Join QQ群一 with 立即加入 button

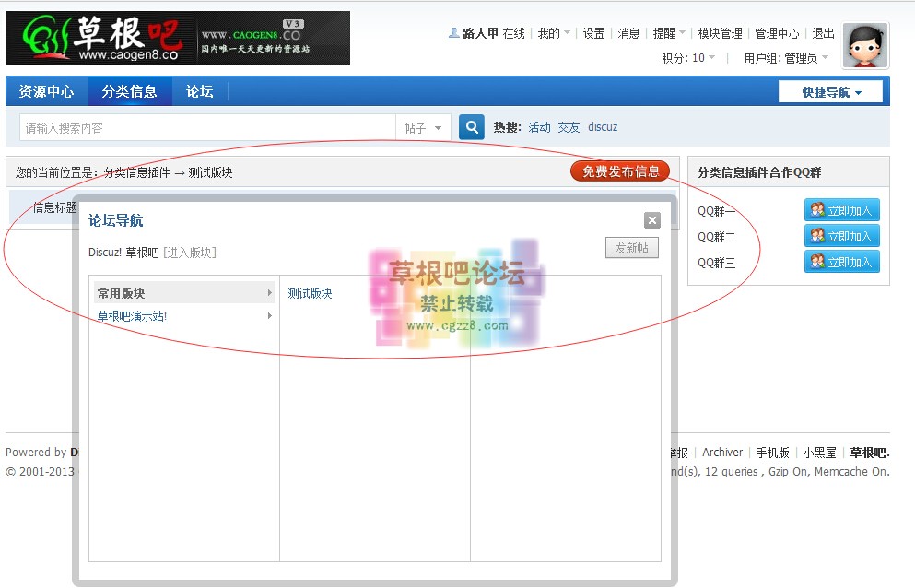pyautogui.click(x=842, y=210)
